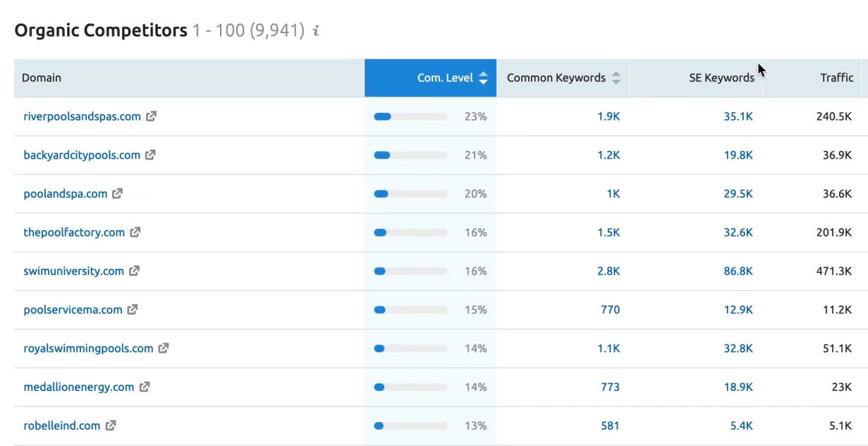This screenshot has width=868, height=446.
Task: Click backyardcitypools 21% competition level bar
Action: pyautogui.click(x=410, y=155)
